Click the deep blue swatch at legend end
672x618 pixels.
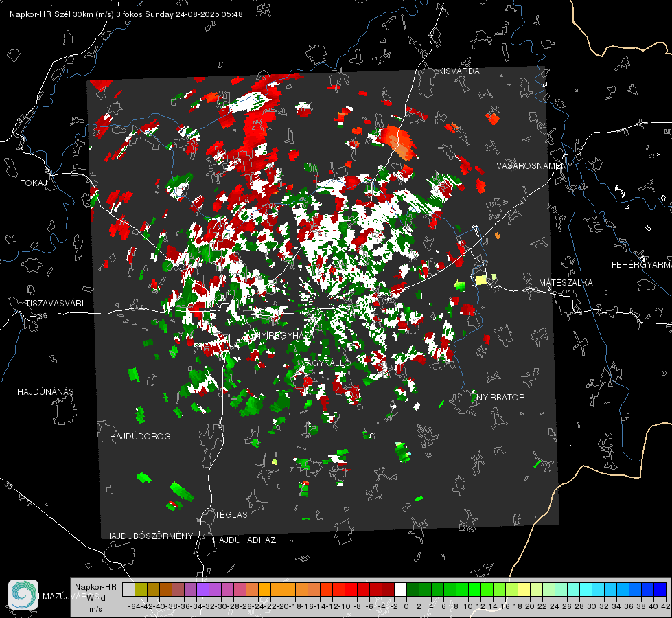point(660,589)
